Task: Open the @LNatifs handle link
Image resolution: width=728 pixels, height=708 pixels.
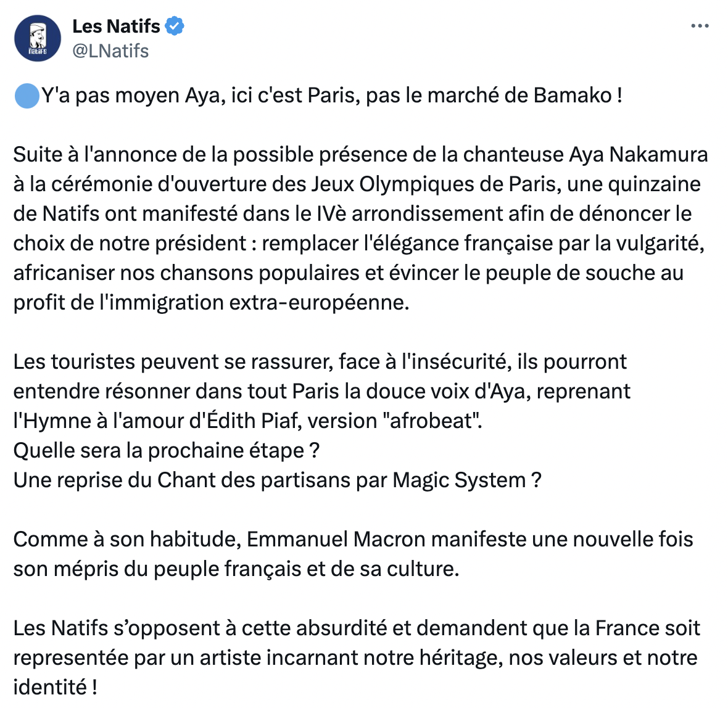Action: click(x=110, y=51)
